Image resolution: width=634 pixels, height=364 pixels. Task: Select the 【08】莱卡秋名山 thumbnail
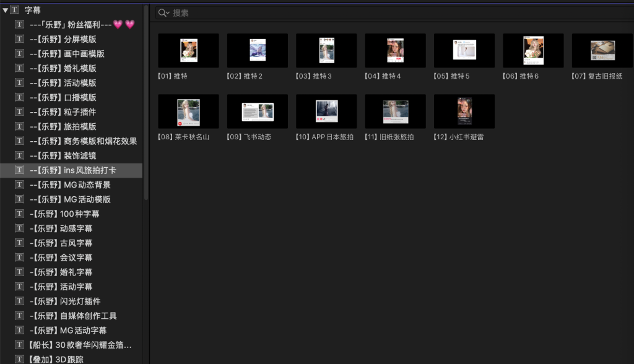(188, 111)
